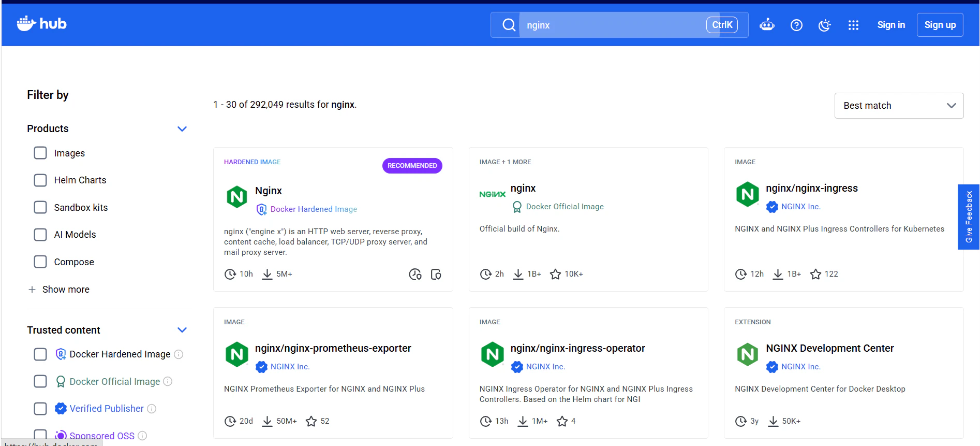This screenshot has height=446, width=980.
Task: Check the Images filter checkbox
Action: point(40,153)
